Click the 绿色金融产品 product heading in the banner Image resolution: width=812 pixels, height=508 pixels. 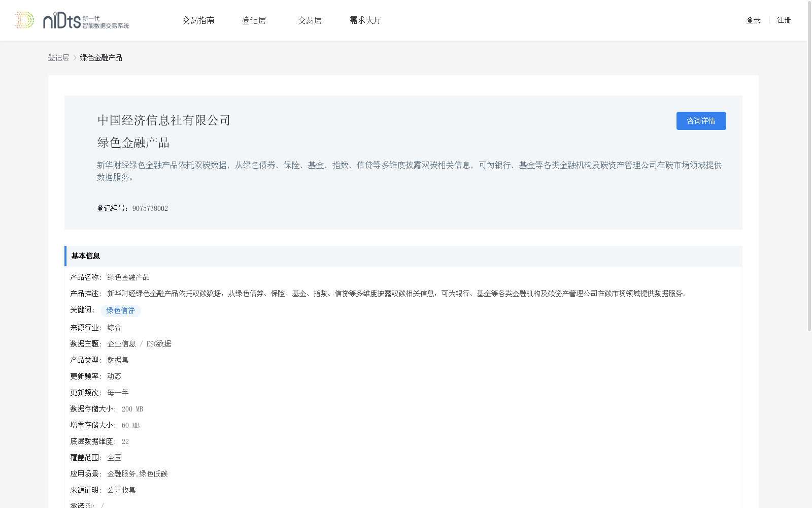coord(133,143)
